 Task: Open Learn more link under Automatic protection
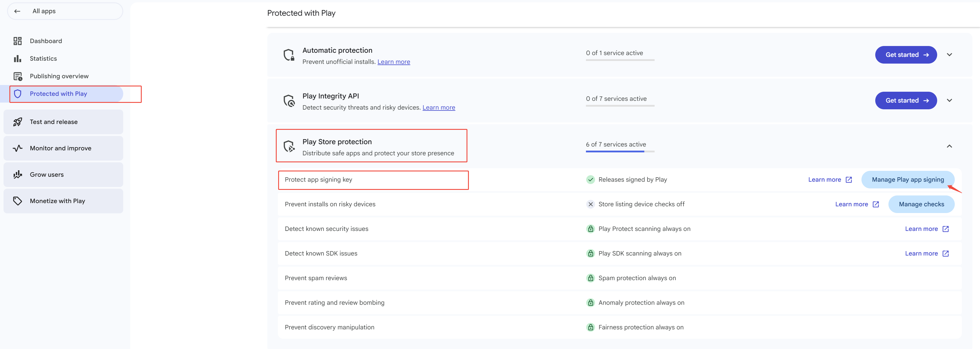[393, 62]
